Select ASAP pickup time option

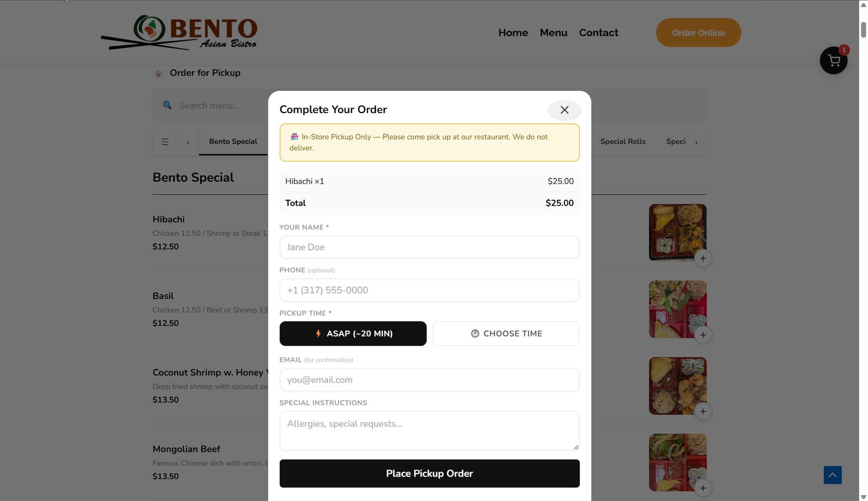coord(353,333)
